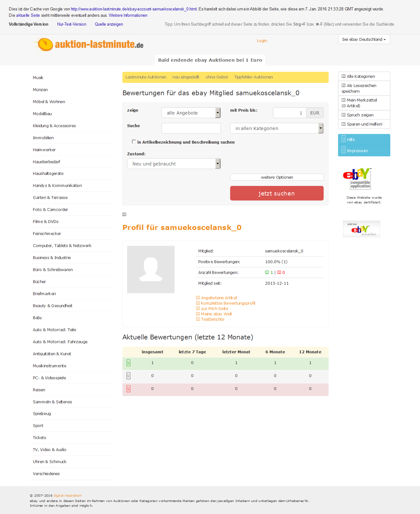
Task: Open the Möbel & Wohnen category
Action: [49, 102]
